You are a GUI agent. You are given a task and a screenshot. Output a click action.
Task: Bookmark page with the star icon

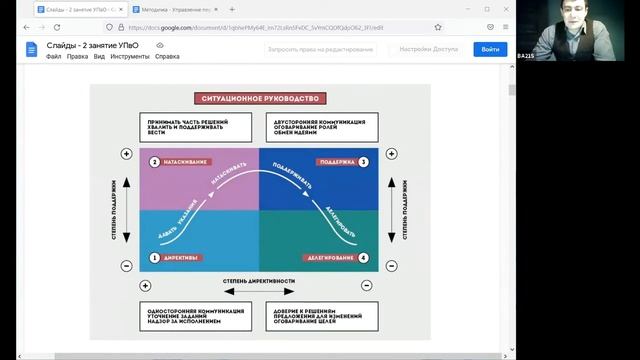pos(438,27)
